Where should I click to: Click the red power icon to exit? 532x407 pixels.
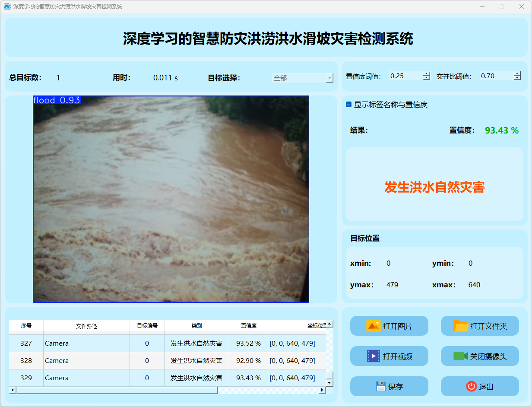(471, 386)
